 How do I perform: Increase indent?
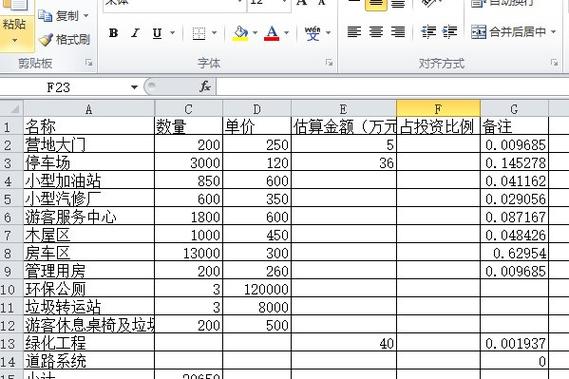pyautogui.click(x=450, y=32)
